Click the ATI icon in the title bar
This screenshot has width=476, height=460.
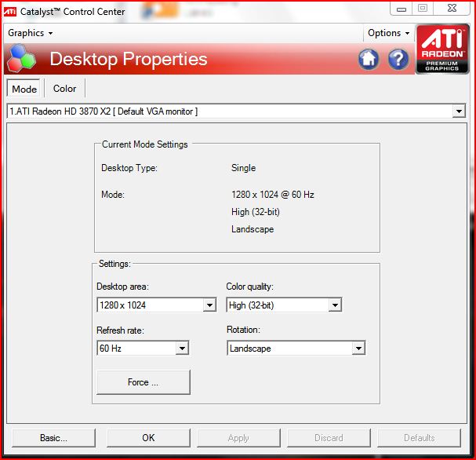pos(10,11)
